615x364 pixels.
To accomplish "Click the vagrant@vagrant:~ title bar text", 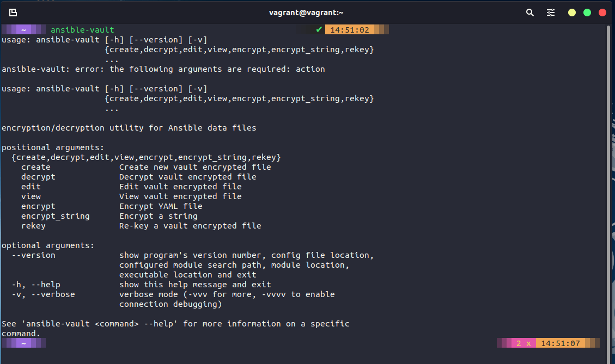I will (306, 12).
